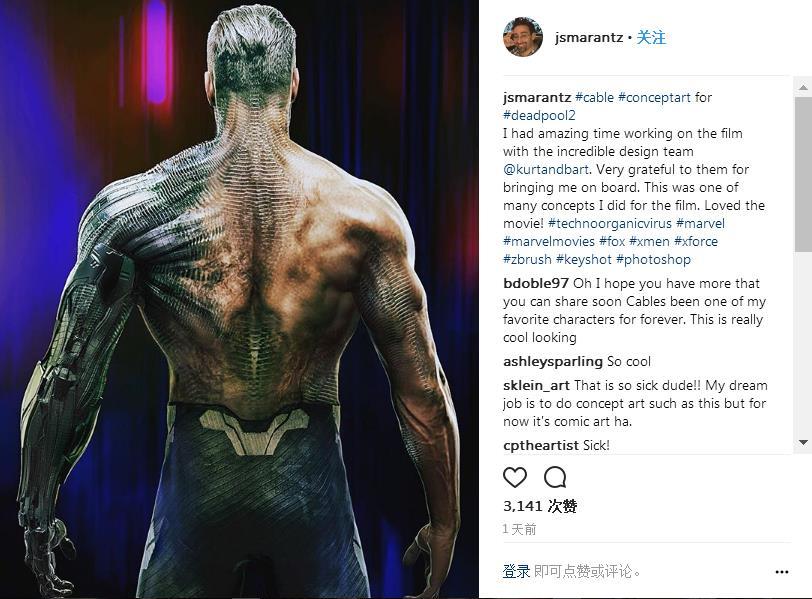Open the #conceptart hashtag
The width and height of the screenshot is (812, 599).
tap(654, 97)
